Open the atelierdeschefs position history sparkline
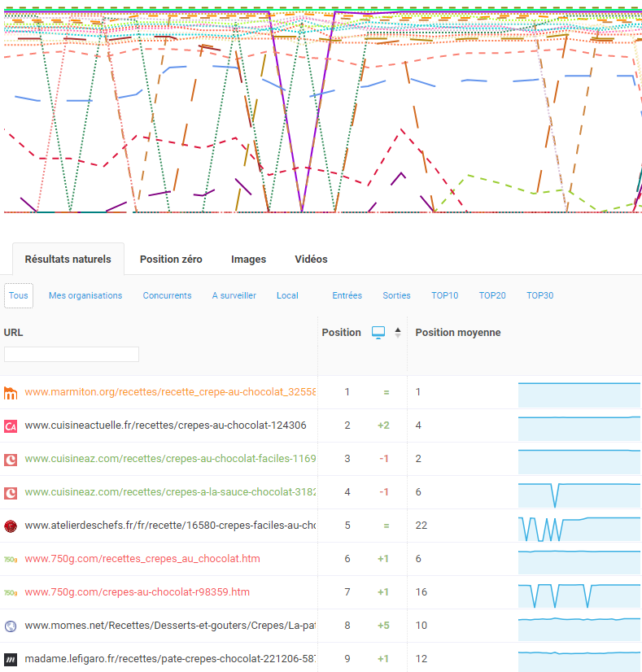This screenshot has width=642, height=672. pos(579,526)
